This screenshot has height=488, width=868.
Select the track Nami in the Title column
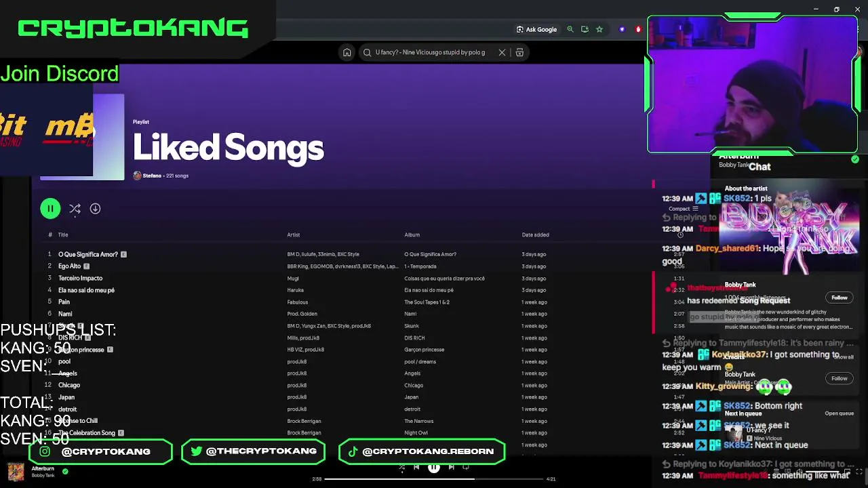[65, 314]
